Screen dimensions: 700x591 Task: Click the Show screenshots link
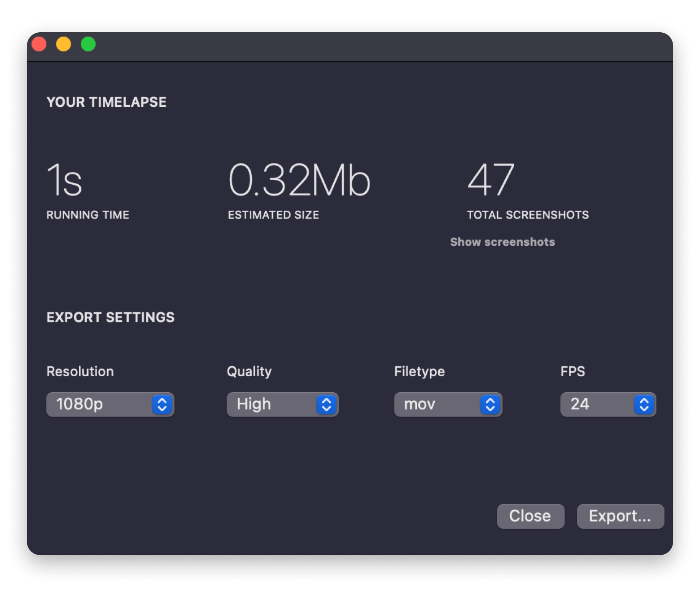point(503,242)
